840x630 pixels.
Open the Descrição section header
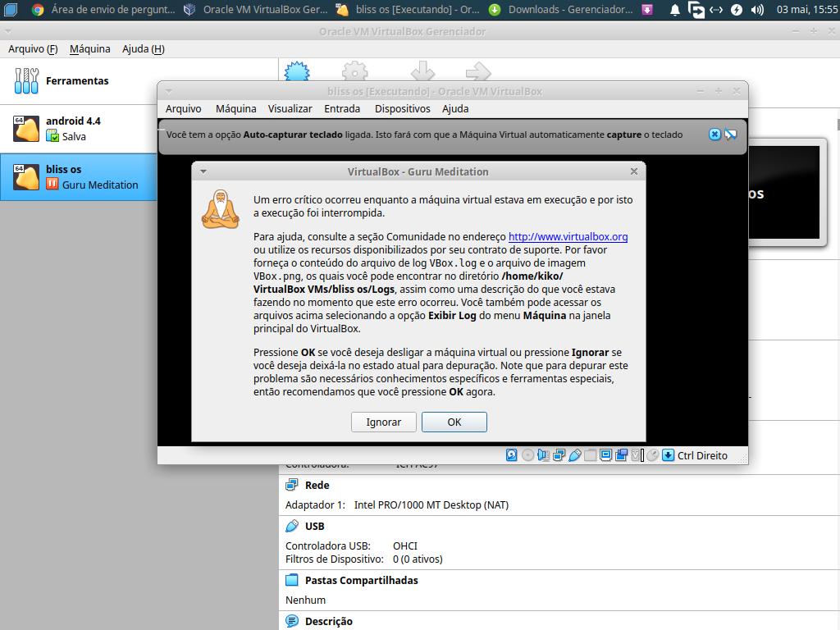point(329,622)
